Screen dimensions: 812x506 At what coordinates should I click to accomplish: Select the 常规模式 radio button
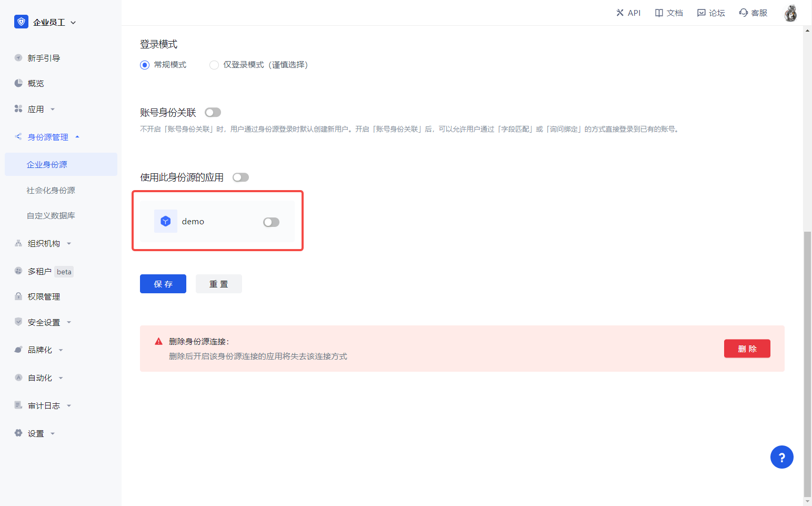click(x=145, y=65)
